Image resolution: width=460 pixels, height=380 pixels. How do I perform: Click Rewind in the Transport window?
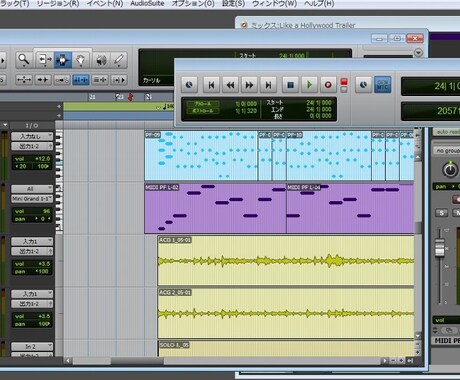(x=230, y=85)
